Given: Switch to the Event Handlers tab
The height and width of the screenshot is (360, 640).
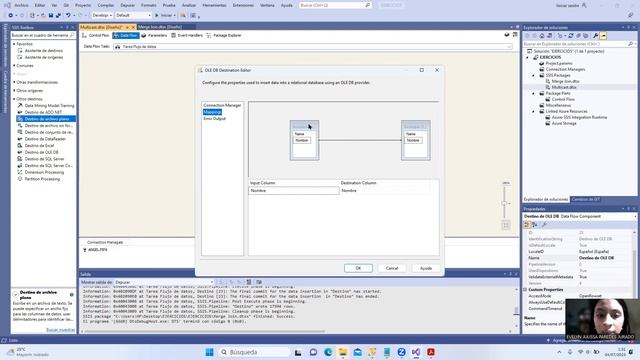Looking at the screenshot, I should (187, 36).
